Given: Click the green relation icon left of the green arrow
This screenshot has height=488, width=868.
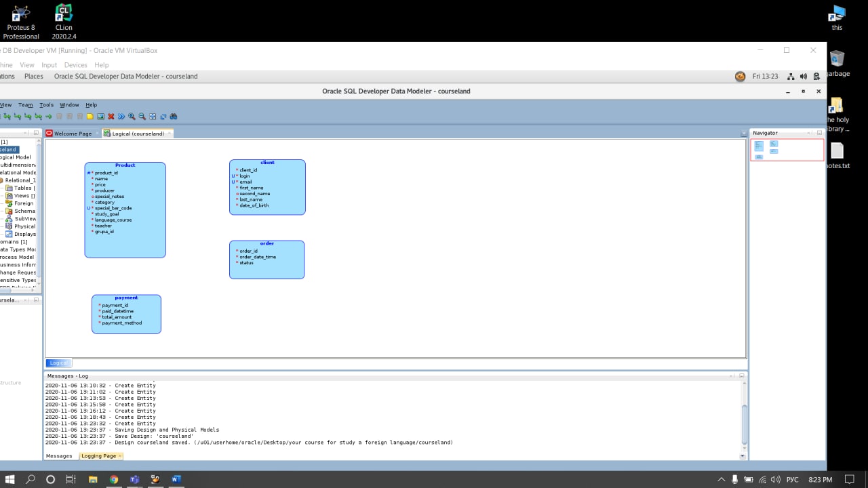Looking at the screenshot, I should point(38,117).
